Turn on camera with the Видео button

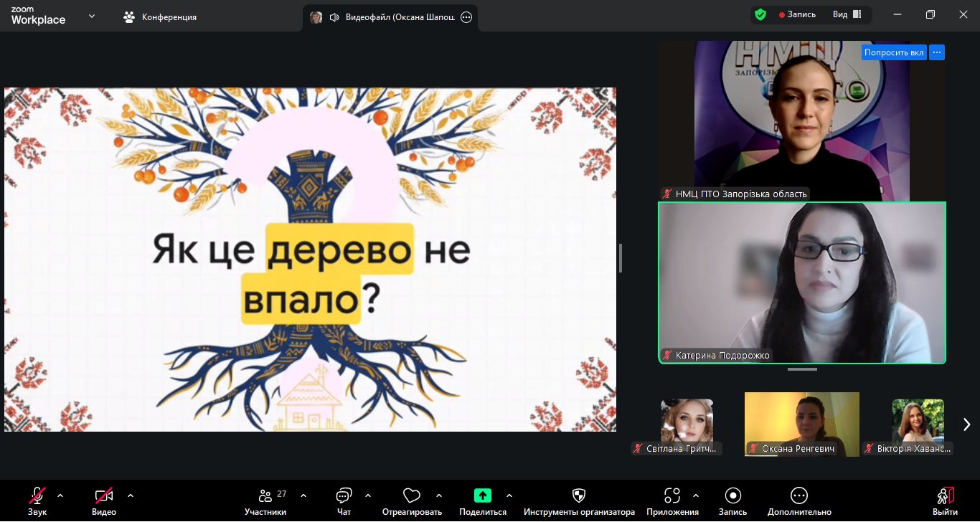coord(104,495)
